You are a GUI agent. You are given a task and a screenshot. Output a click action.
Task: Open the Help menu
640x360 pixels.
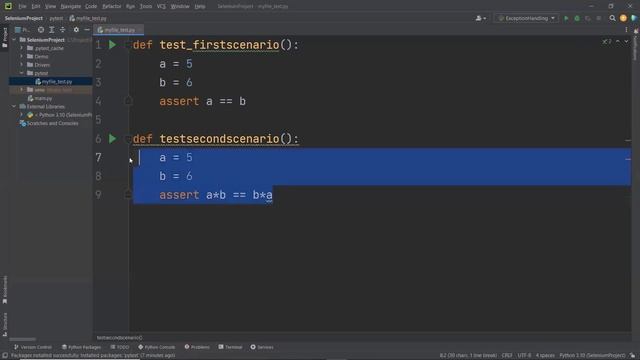200,7
